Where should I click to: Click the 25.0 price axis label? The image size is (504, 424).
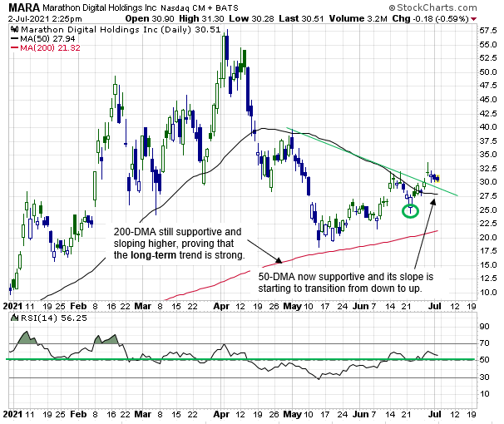click(x=488, y=210)
